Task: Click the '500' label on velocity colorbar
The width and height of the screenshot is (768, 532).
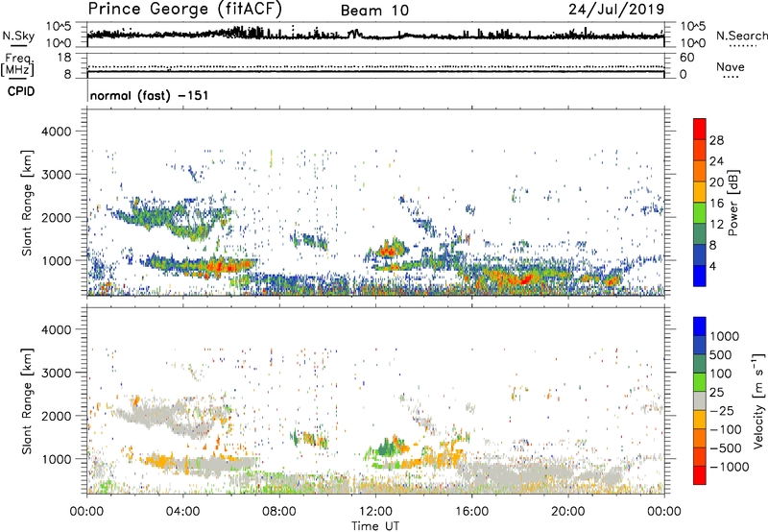Action: [720, 355]
